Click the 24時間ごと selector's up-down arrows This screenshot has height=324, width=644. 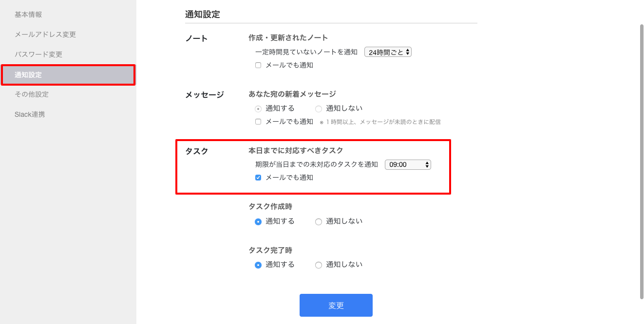pyautogui.click(x=408, y=51)
